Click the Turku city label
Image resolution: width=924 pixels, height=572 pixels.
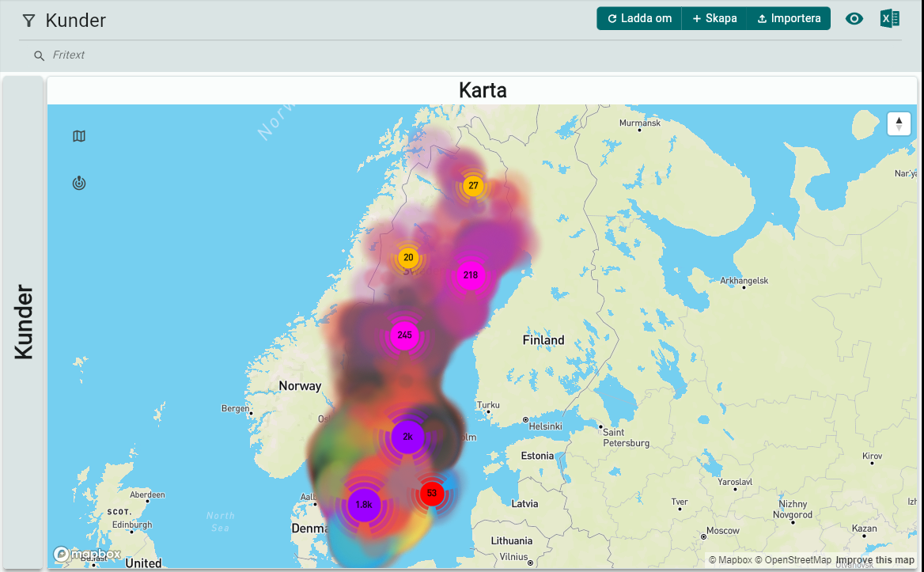coord(488,405)
